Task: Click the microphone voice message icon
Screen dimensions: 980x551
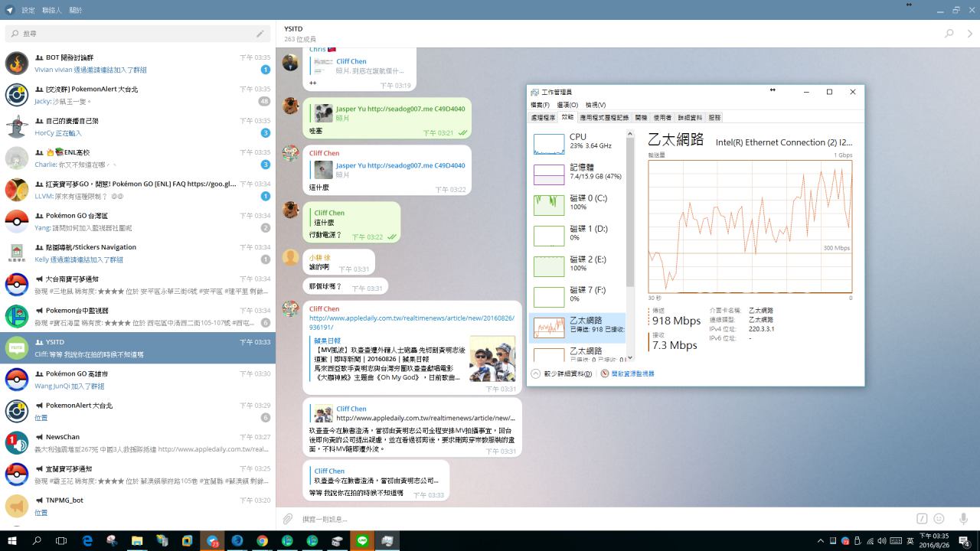Action: 963,519
